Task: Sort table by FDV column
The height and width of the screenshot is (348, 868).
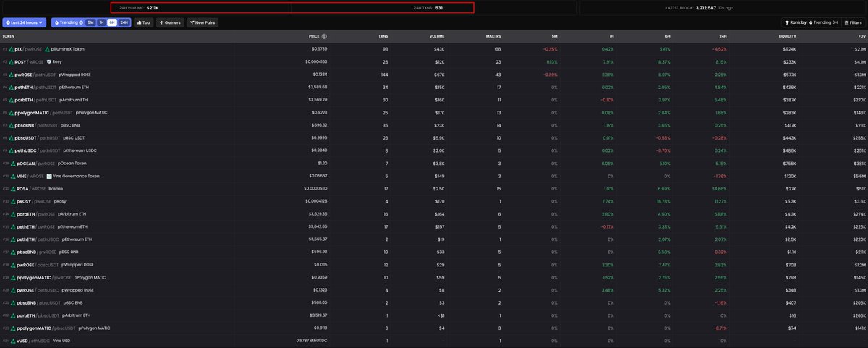Action: click(x=861, y=35)
